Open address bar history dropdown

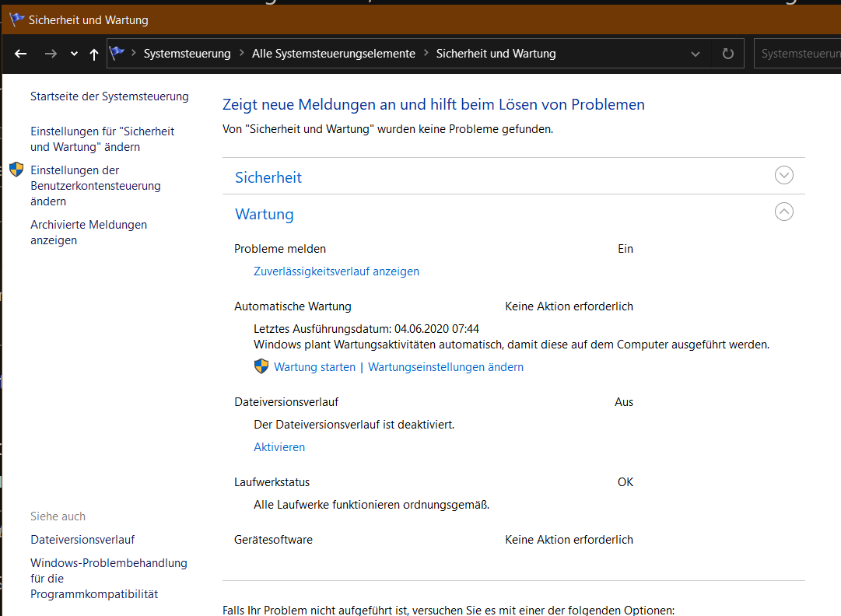pos(695,54)
